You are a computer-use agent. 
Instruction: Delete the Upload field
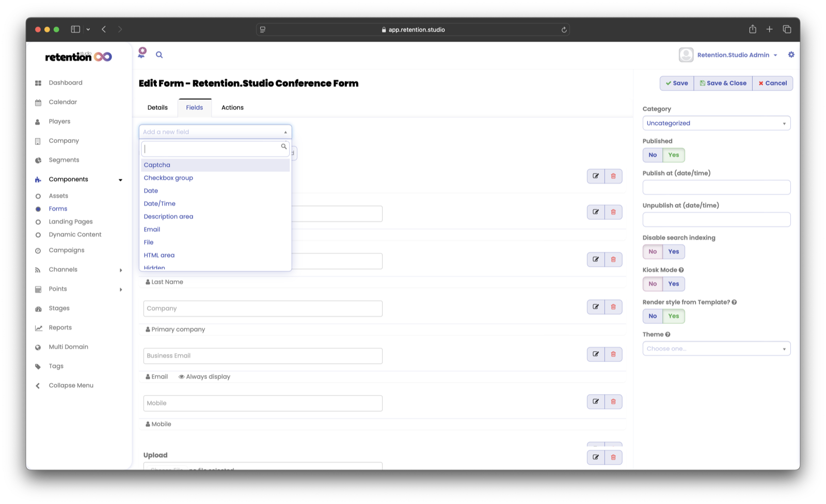pos(613,457)
